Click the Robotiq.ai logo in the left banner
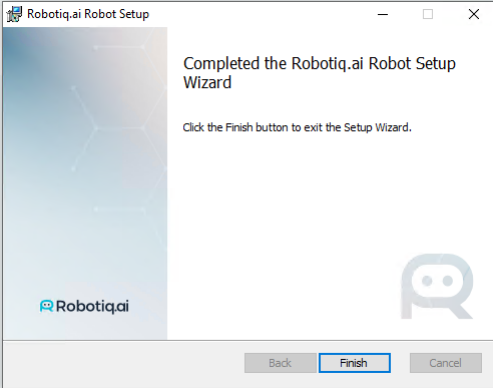The image size is (493, 388). click(x=84, y=306)
